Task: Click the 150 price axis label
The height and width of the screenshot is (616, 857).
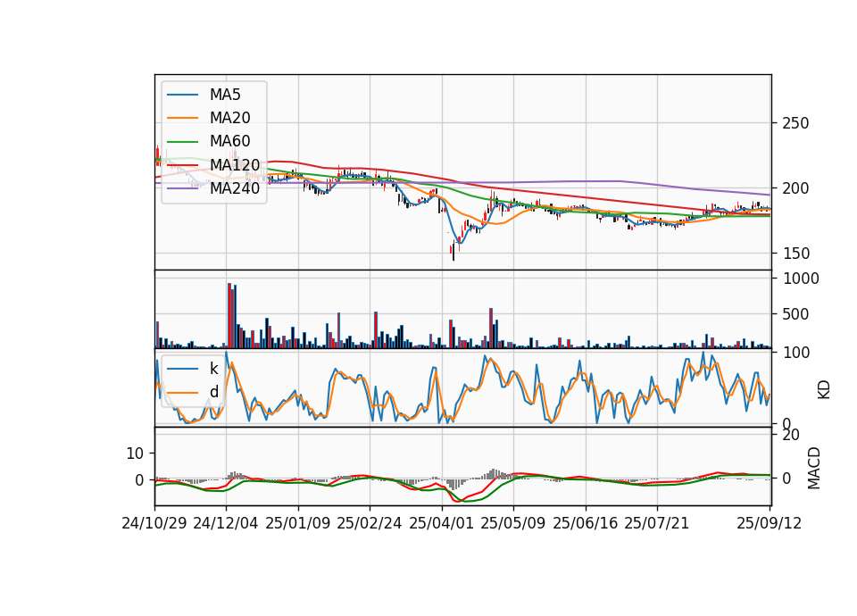Action: tap(795, 254)
